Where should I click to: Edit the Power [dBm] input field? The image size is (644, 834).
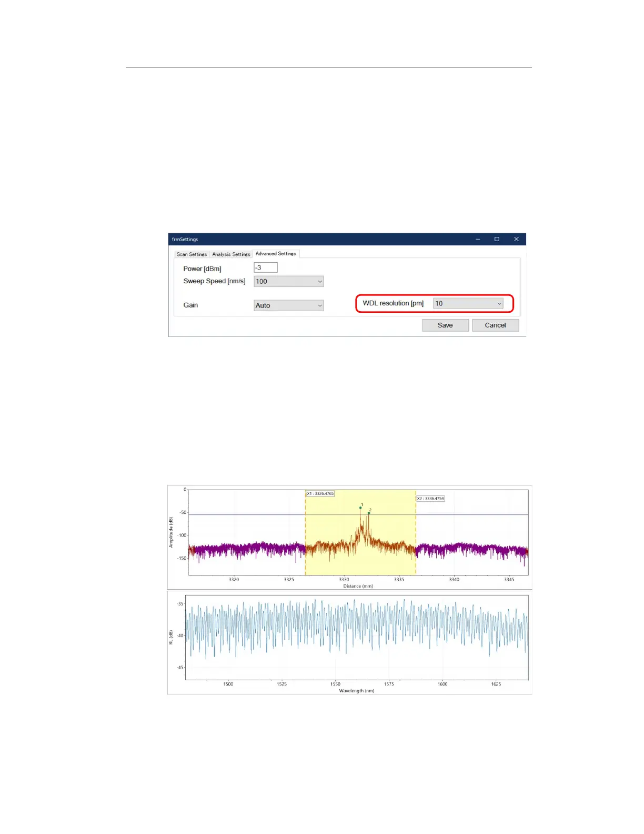tap(266, 268)
